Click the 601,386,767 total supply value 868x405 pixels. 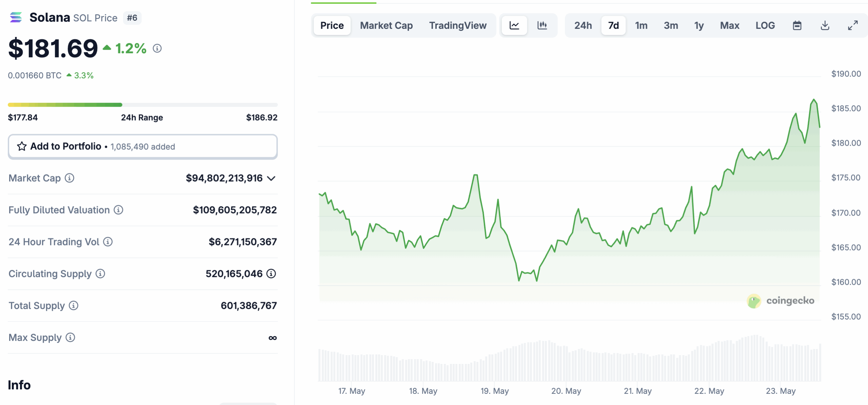point(249,306)
